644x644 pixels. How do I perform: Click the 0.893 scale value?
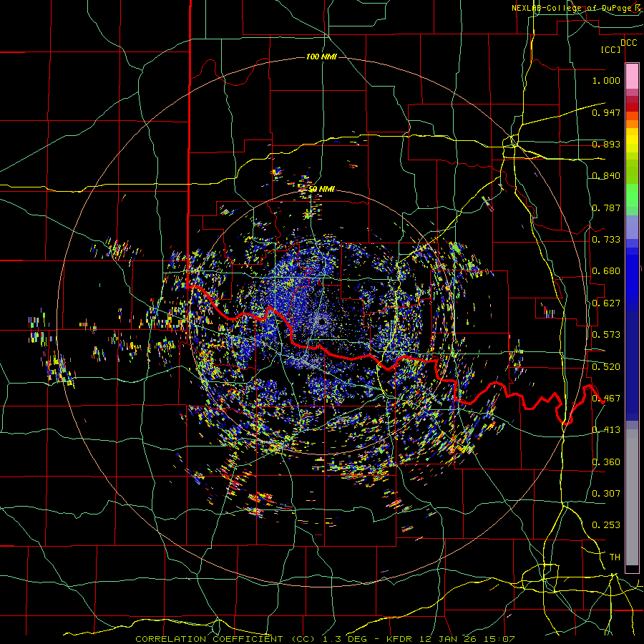(x=606, y=144)
